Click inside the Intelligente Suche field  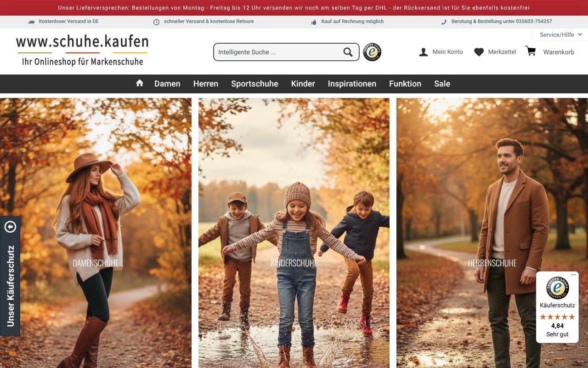pos(276,52)
